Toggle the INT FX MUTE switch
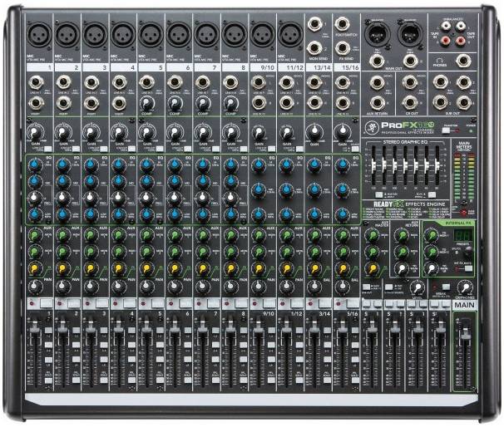504x427 pixels. 468,268
